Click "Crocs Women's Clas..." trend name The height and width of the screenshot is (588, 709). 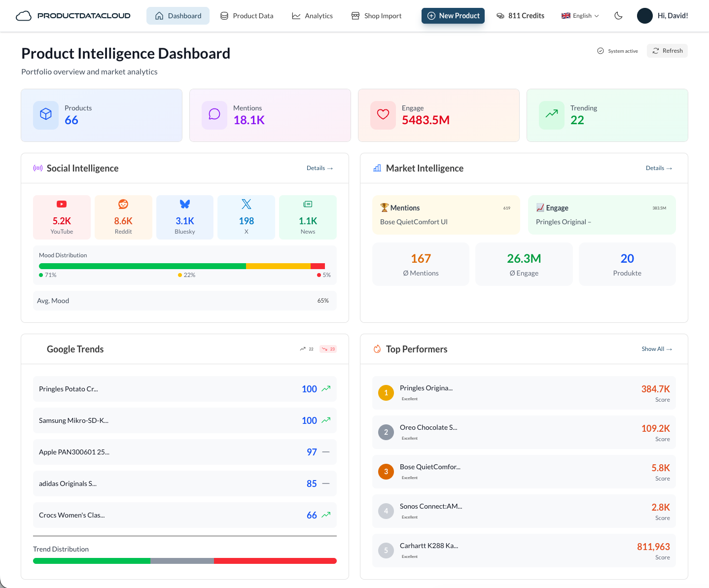72,515
